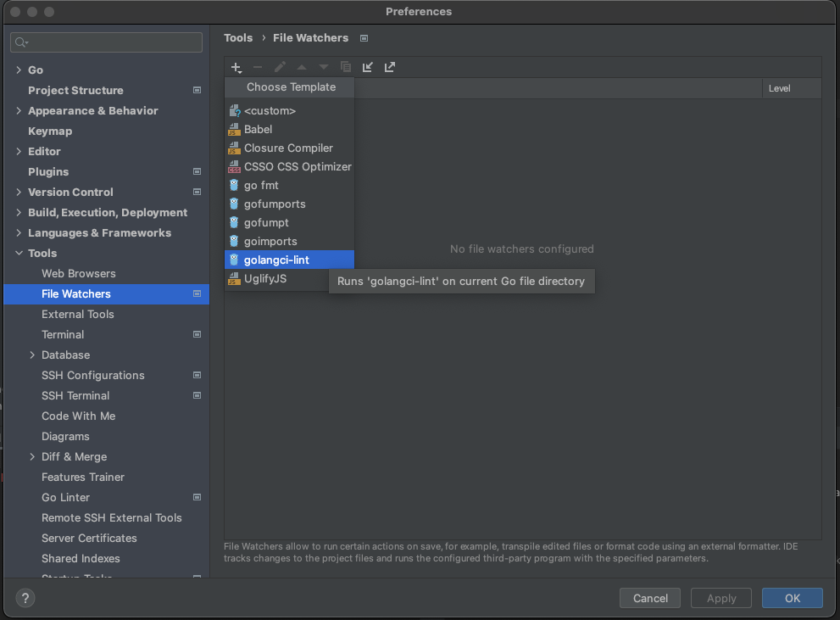This screenshot has width=840, height=620.
Task: Open the Keymap settings page
Action: pyautogui.click(x=50, y=131)
